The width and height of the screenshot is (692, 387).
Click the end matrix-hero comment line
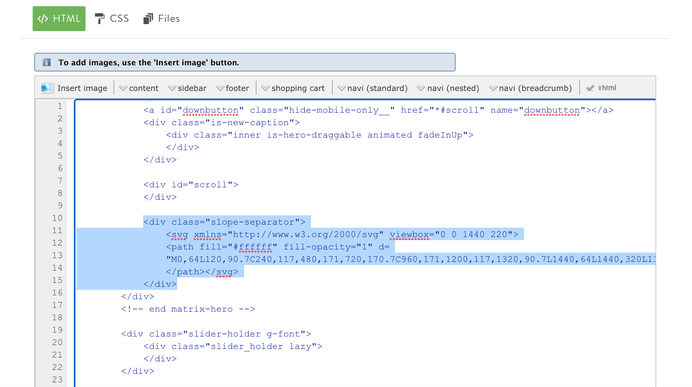(188, 309)
